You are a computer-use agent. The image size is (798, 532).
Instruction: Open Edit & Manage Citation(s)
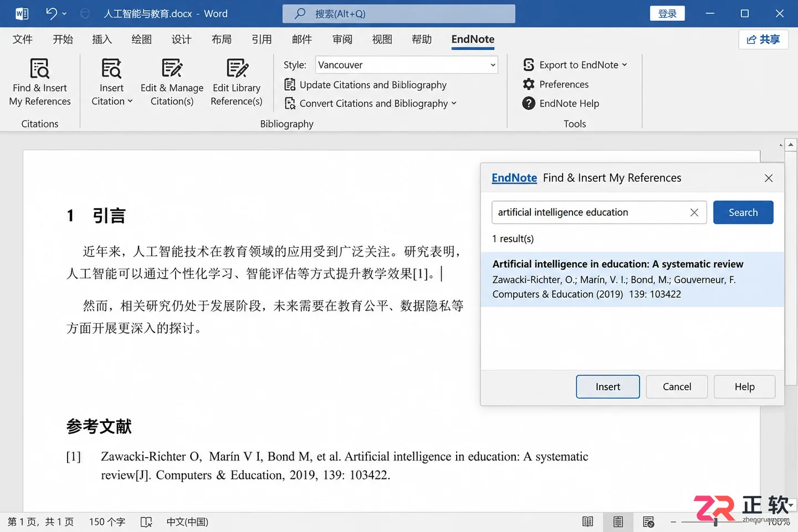(172, 82)
